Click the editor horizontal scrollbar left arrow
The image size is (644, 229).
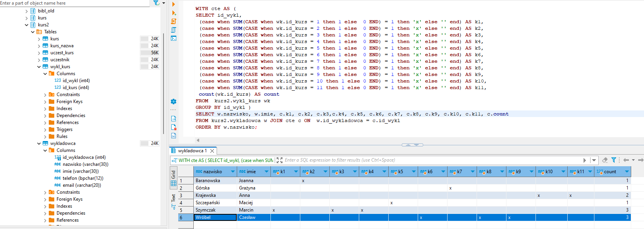click(x=198, y=140)
